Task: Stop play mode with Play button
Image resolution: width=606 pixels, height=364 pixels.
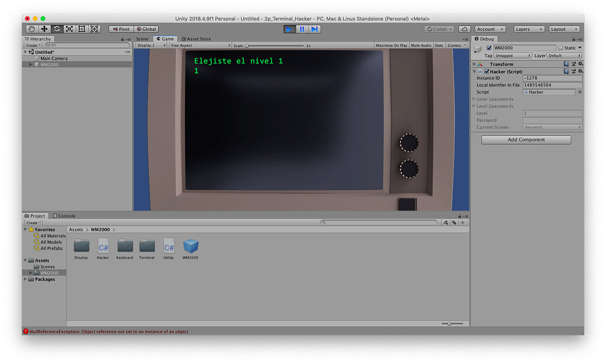Action: tap(289, 29)
